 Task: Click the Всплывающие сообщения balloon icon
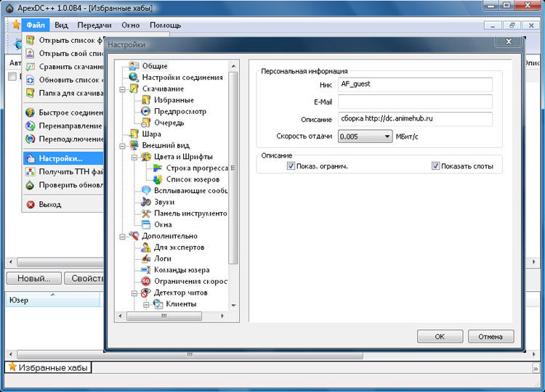145,191
